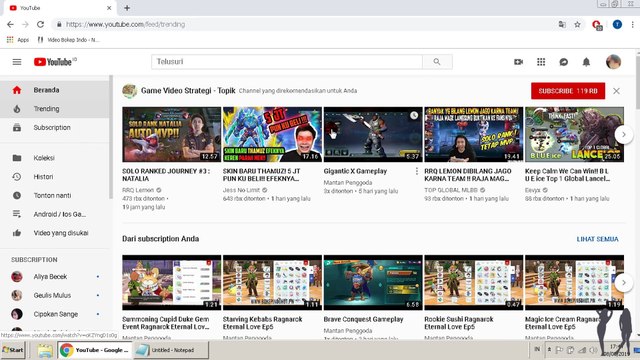The height and width of the screenshot is (360, 640).
Task: Click Jess No Limit channel name
Action: [241, 190]
